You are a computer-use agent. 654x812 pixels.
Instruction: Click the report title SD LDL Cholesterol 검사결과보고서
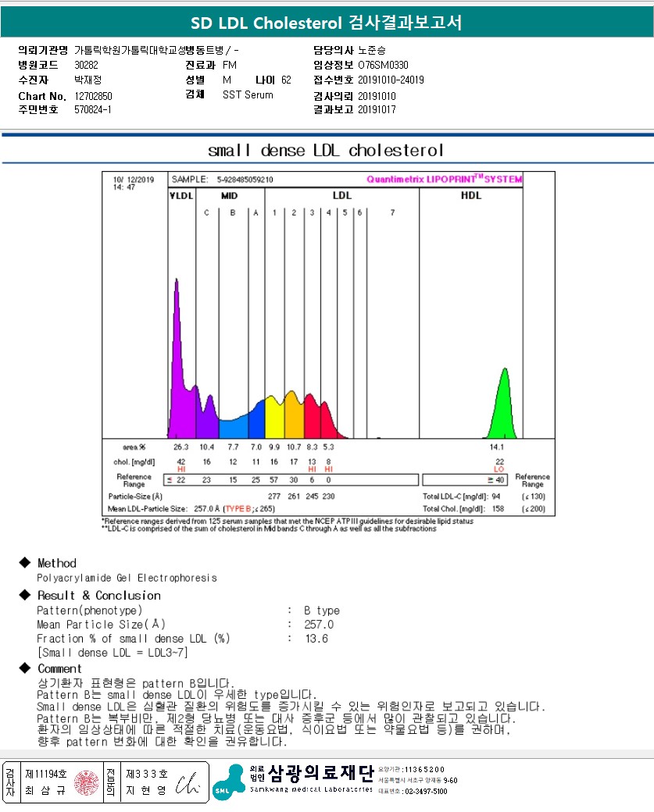tap(327, 23)
